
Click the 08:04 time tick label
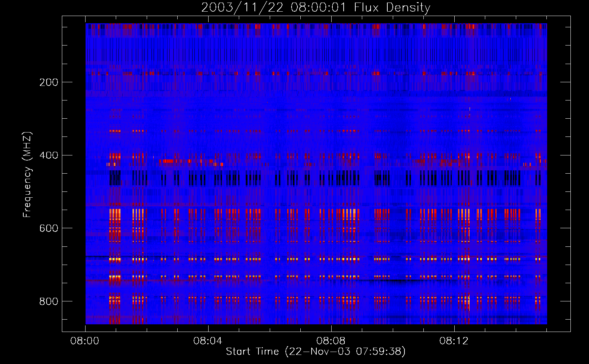pos(208,341)
